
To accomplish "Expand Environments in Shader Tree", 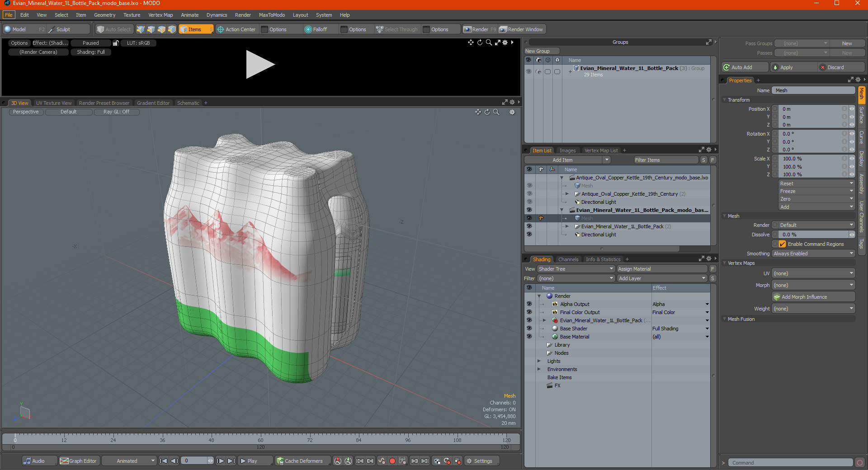I will [539, 369].
